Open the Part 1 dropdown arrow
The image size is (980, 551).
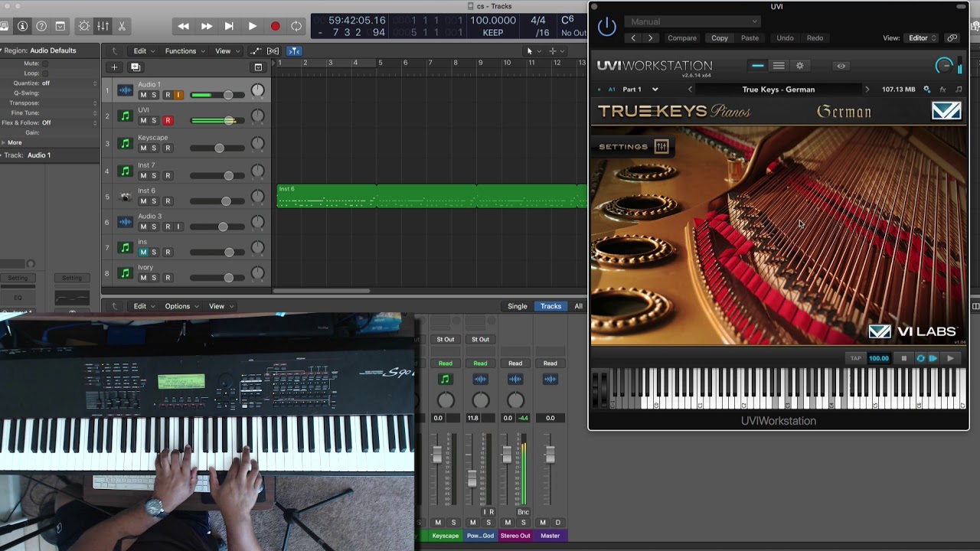[x=655, y=90]
